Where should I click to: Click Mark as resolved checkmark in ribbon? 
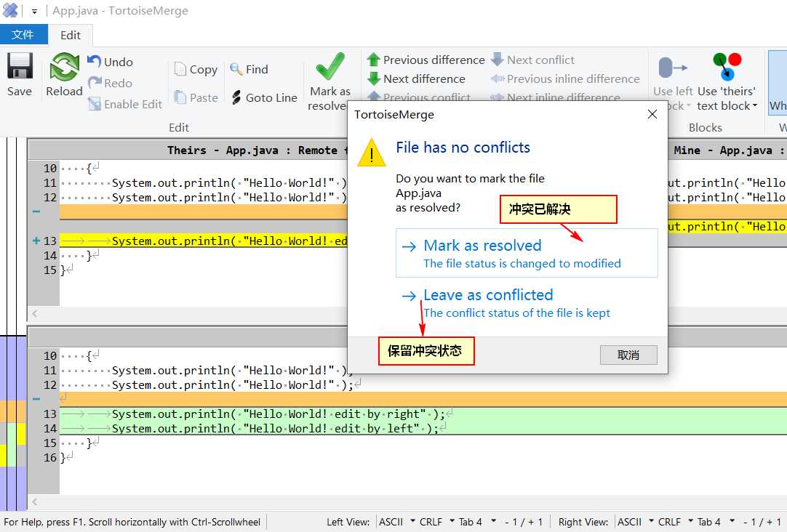tap(329, 67)
